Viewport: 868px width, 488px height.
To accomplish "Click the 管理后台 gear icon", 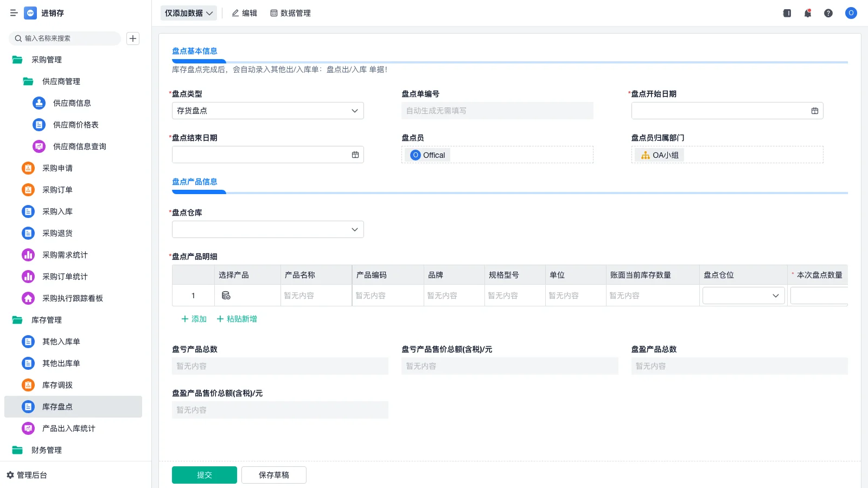I will 10,475.
